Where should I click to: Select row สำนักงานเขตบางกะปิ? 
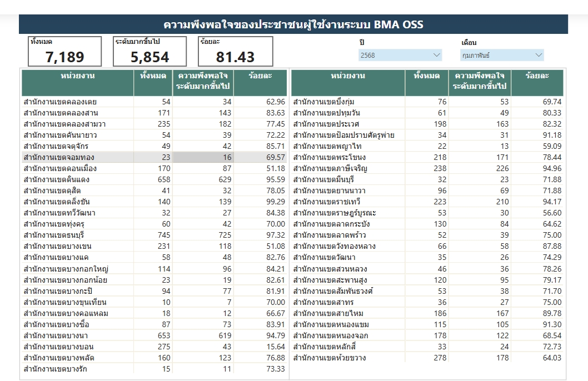click(154, 291)
